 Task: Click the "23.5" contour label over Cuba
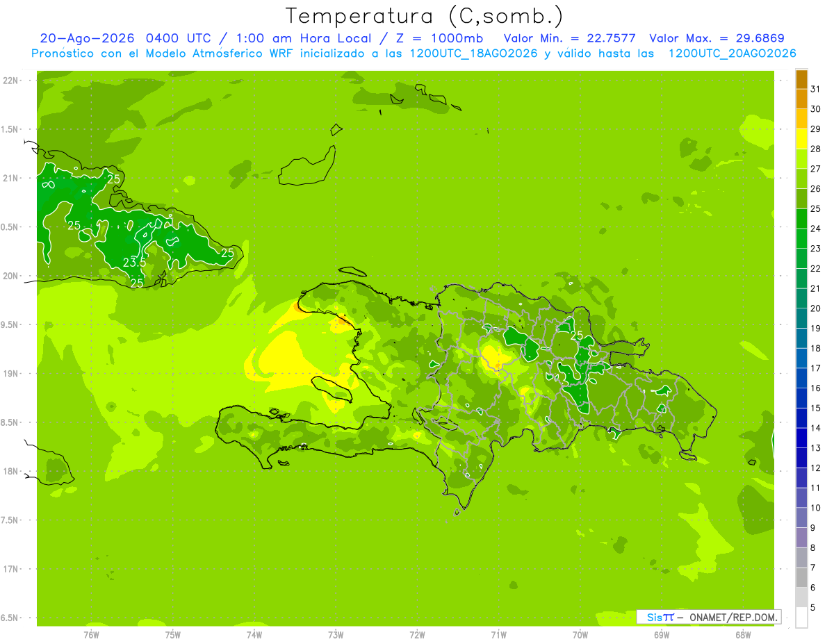134,263
